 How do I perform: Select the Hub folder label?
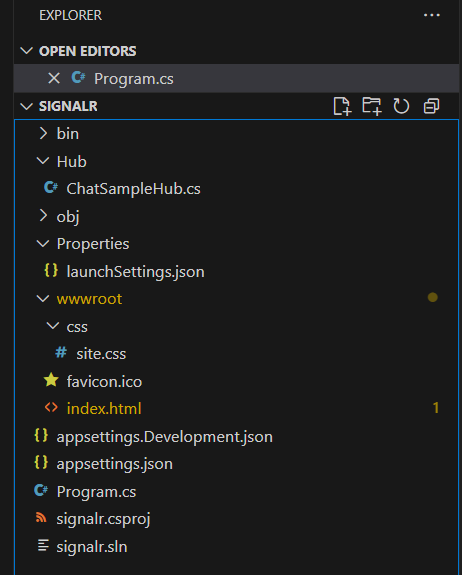pos(72,161)
